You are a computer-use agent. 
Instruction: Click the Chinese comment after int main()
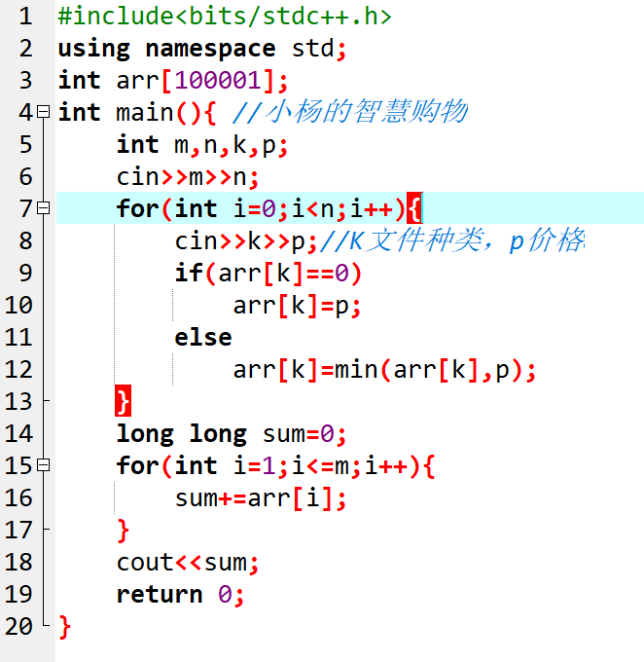pyautogui.click(x=350, y=112)
